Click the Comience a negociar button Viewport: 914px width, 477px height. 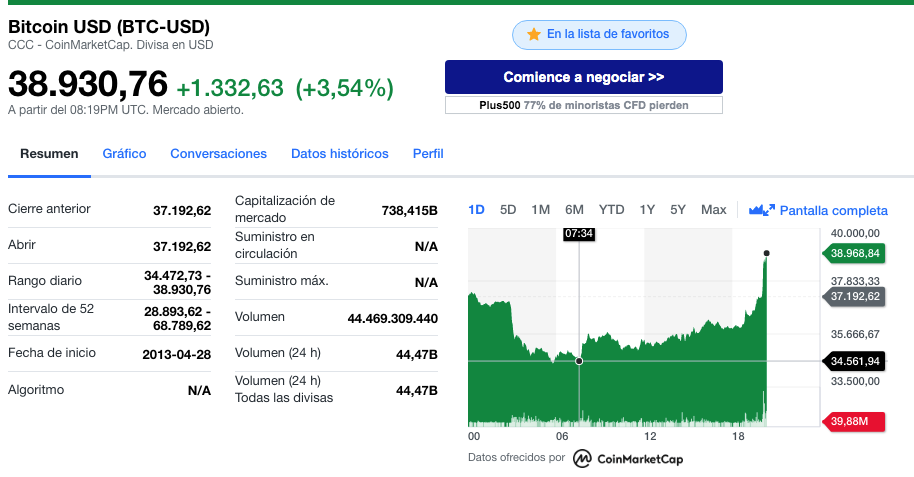click(583, 77)
